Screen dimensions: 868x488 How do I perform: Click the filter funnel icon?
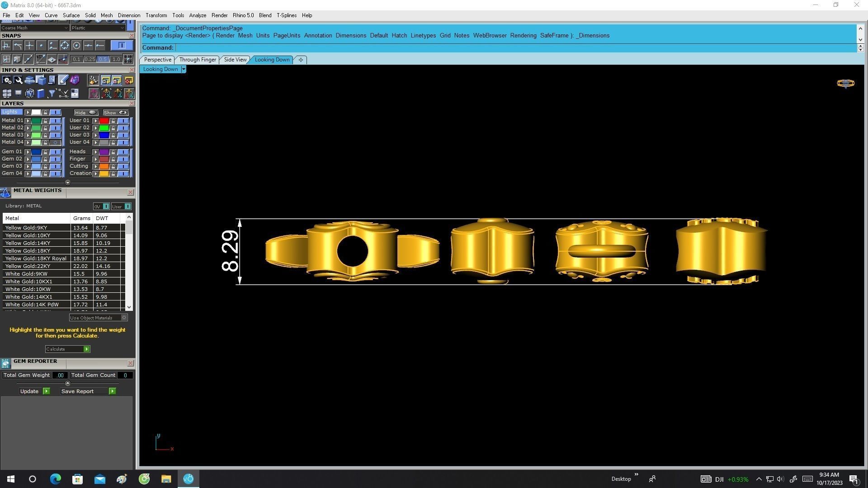pyautogui.click(x=52, y=94)
